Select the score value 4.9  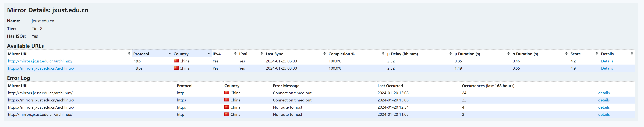click(573, 68)
